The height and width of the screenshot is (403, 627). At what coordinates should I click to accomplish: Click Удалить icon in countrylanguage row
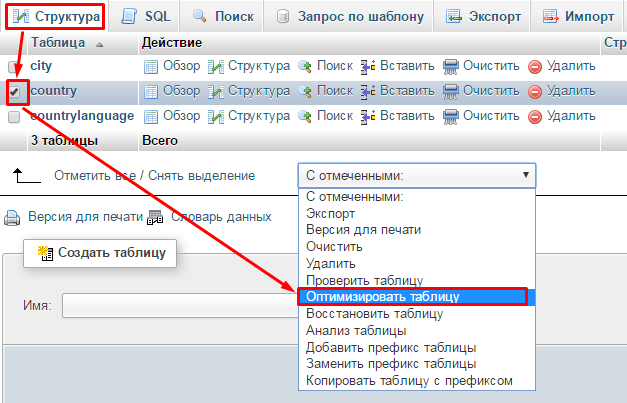tap(535, 117)
